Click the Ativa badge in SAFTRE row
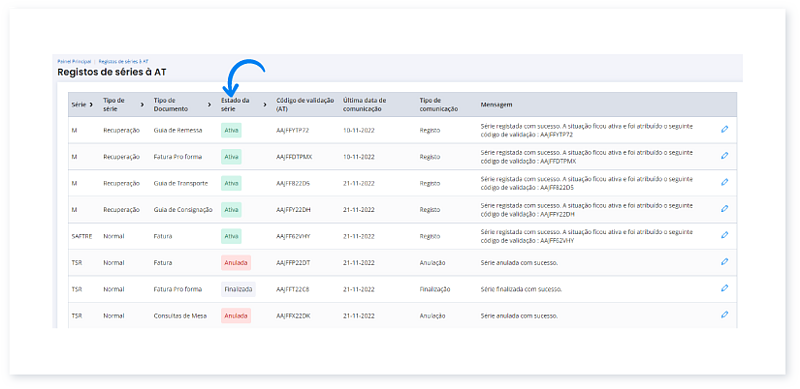Screen dimensions: 800x389 coord(231,236)
